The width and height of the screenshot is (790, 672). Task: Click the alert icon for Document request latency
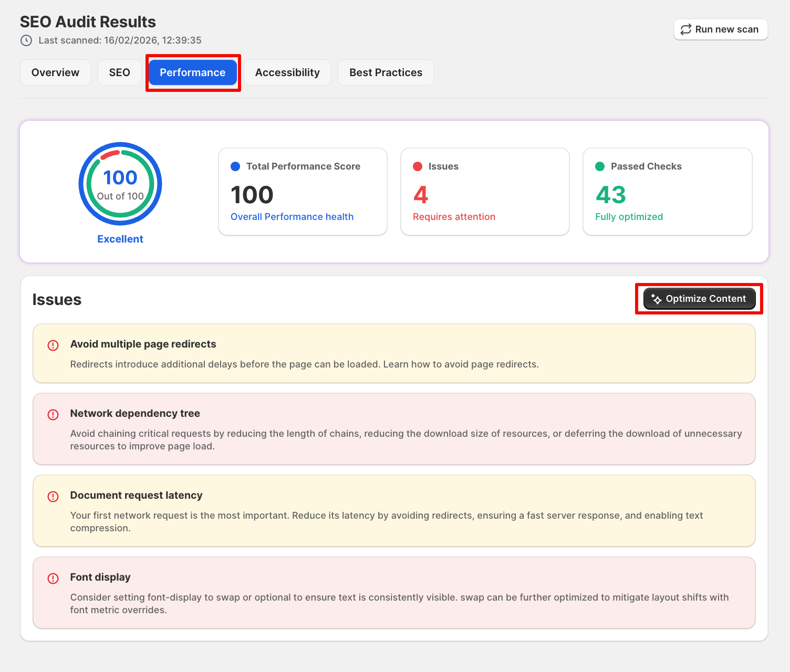pyautogui.click(x=53, y=496)
